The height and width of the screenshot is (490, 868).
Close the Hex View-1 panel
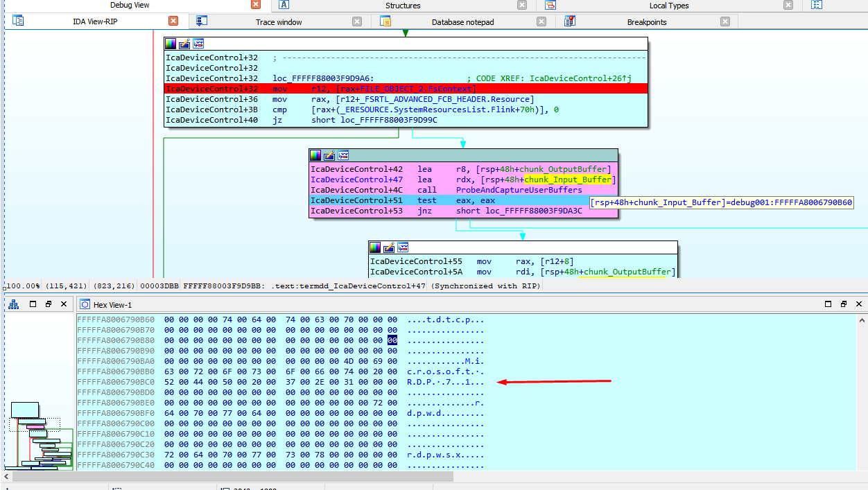point(859,304)
